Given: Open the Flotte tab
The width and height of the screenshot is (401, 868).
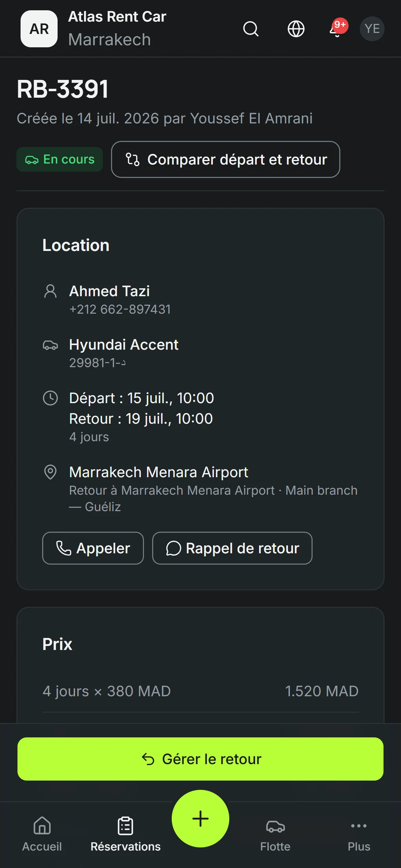Looking at the screenshot, I should tap(275, 834).
